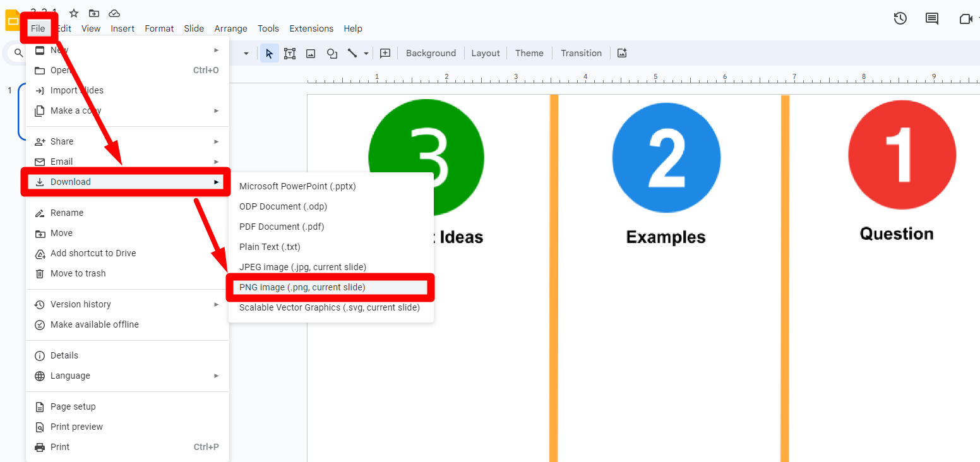Choose the Select cursor tool

pyautogui.click(x=270, y=53)
